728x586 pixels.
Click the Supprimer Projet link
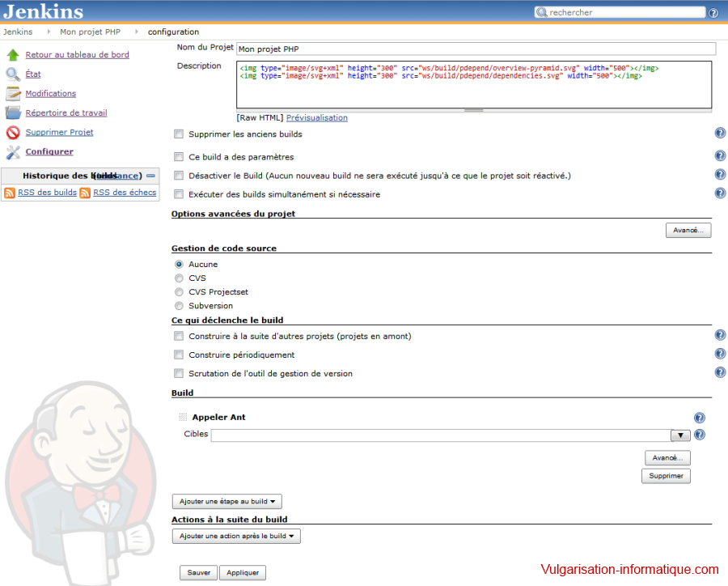point(59,133)
